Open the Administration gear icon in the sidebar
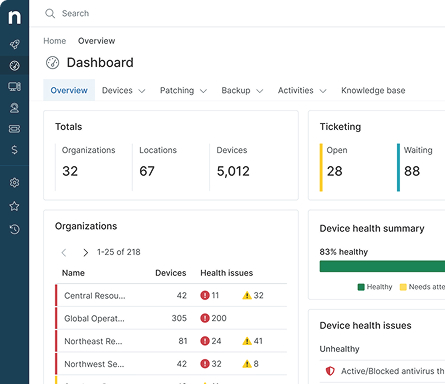Viewport: 445px width, 384px height. click(x=14, y=183)
